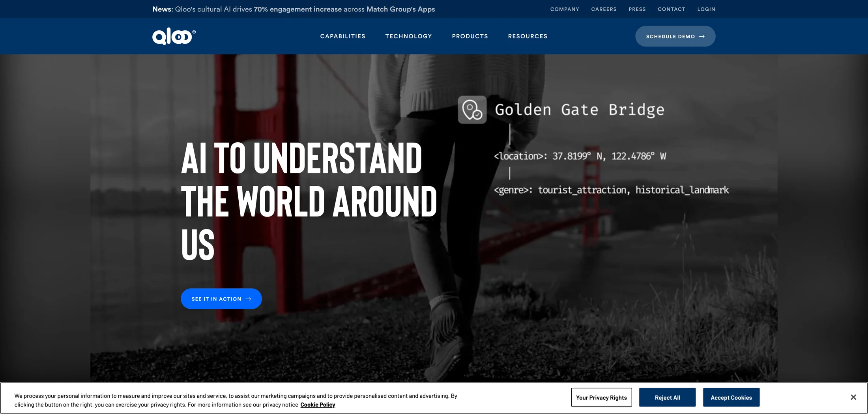The height and width of the screenshot is (414, 868).
Task: Open the Match Group news announcement
Action: click(294, 9)
